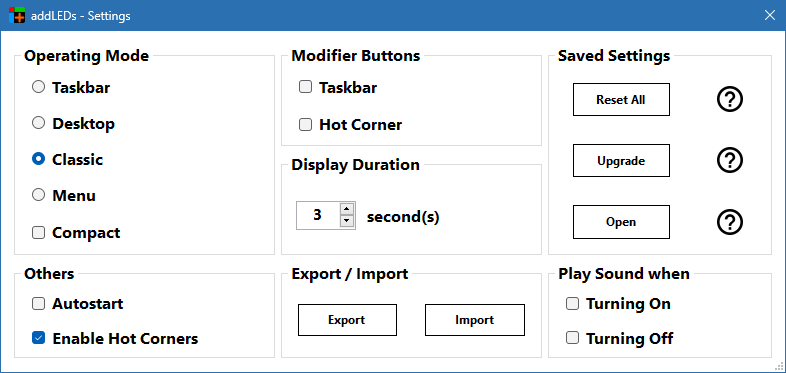Viewport: 786px width, 373px height.
Task: Enable sound when Turning Off
Action: (572, 338)
